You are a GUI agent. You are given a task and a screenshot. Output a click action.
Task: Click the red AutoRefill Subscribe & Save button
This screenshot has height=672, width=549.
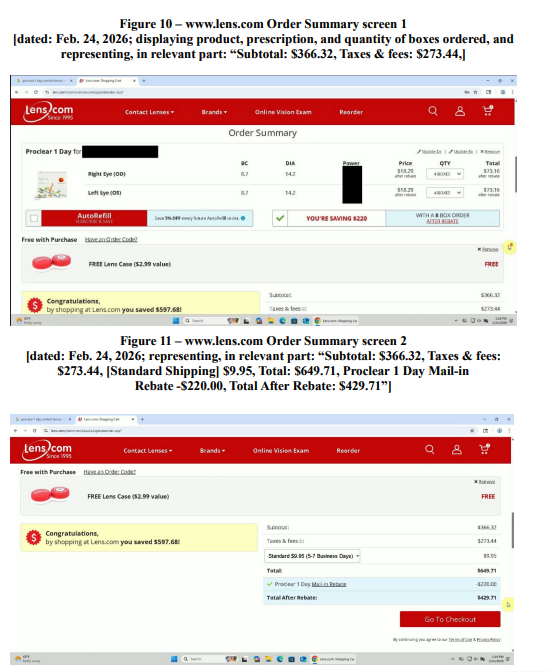click(94, 218)
